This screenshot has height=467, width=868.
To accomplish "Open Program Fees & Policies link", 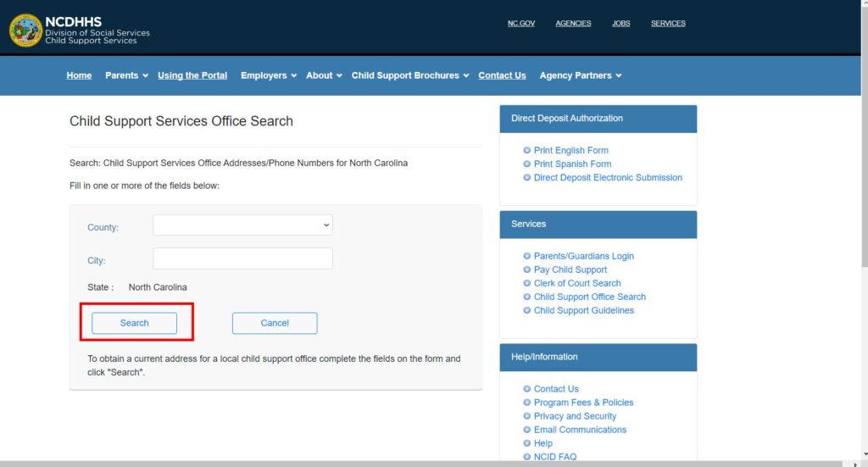I will (583, 403).
